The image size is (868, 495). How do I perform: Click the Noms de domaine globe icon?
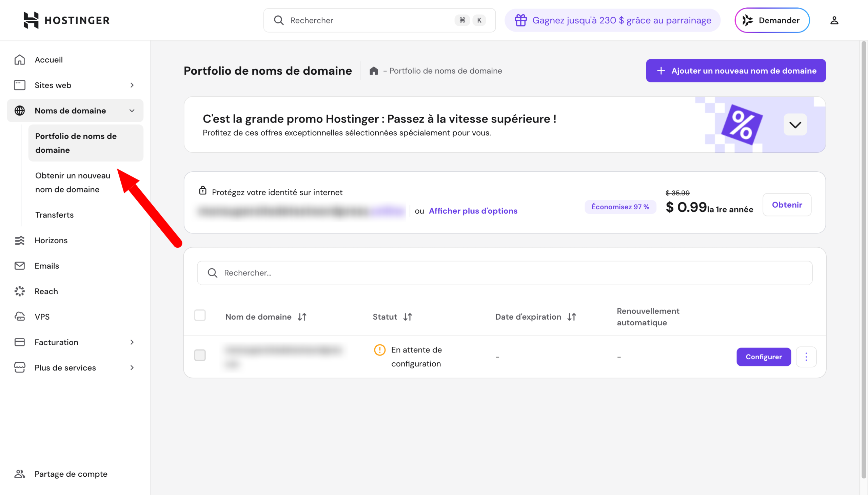click(20, 111)
